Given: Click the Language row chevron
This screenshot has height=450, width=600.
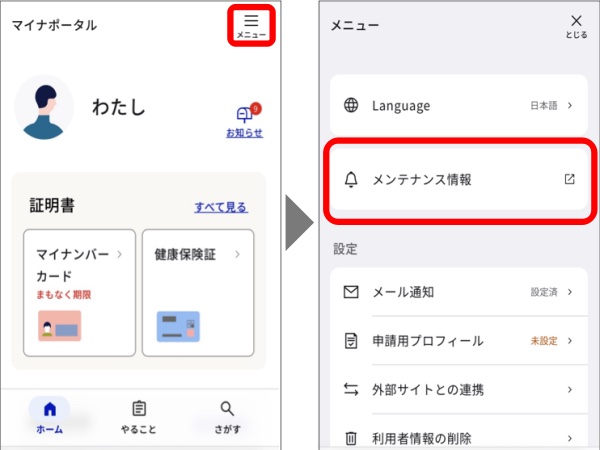Looking at the screenshot, I should [570, 105].
